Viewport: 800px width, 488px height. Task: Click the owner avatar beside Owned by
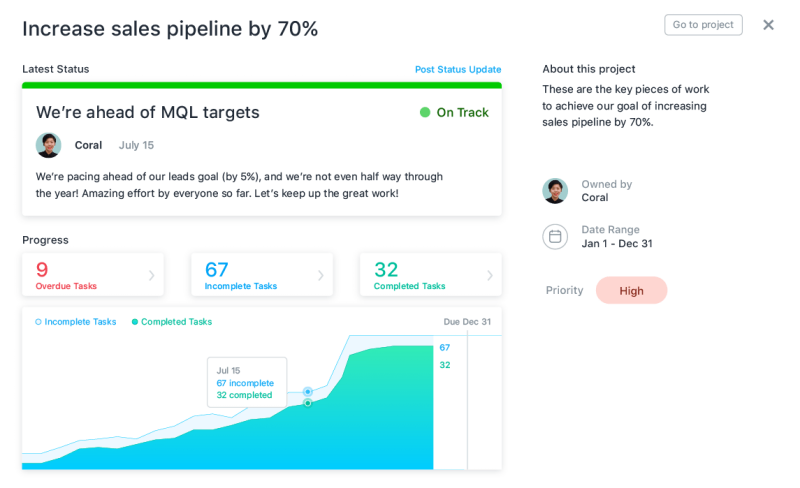555,191
